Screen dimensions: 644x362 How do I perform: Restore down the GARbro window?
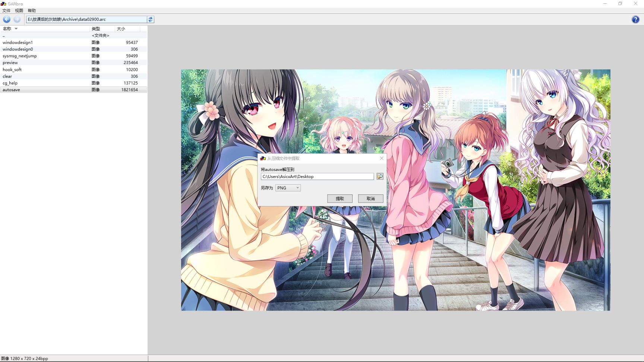click(620, 4)
